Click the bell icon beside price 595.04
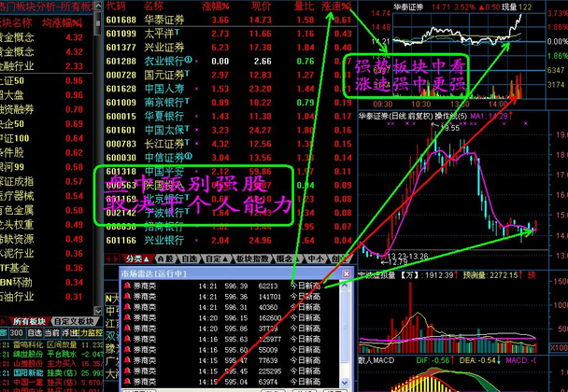The height and width of the screenshot is (392, 568). 127,382
